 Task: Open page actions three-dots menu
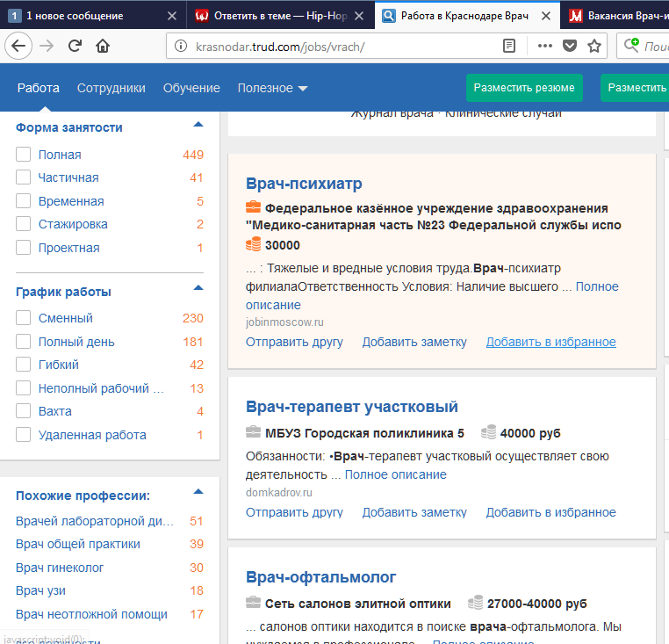point(545,46)
